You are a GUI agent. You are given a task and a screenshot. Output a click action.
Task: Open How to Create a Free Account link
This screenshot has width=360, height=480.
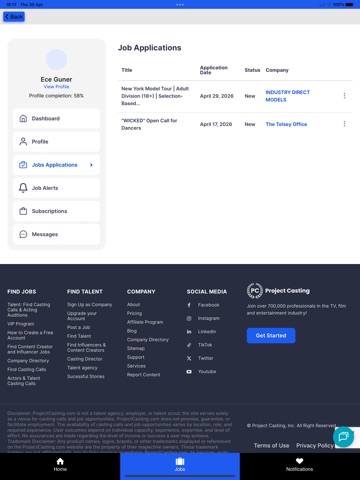coord(30,335)
